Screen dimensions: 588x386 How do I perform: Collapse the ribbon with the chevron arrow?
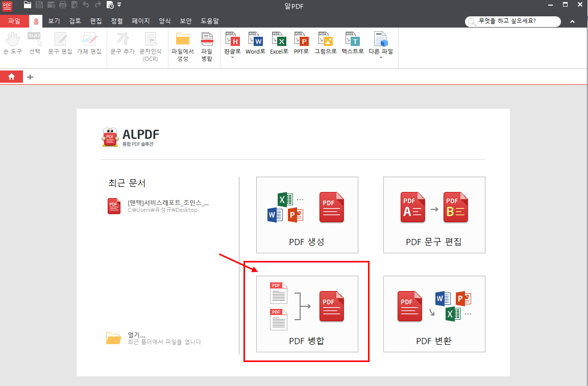coord(573,21)
